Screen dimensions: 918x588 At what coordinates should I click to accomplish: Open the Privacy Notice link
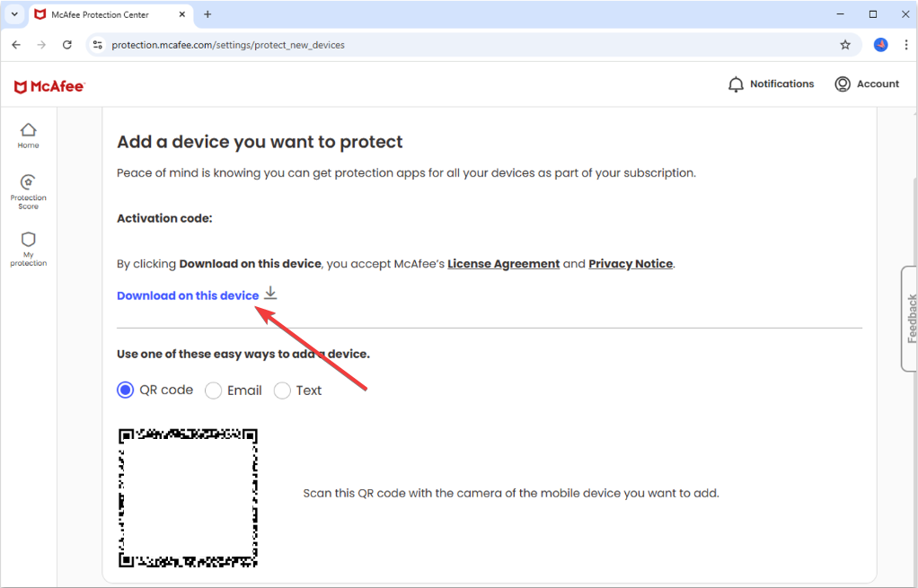pos(631,264)
